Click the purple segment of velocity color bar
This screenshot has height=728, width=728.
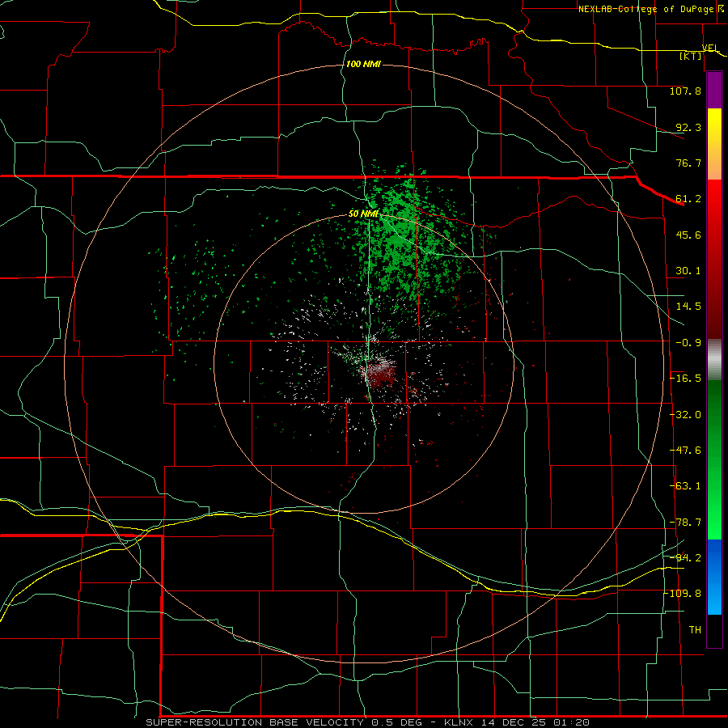coord(714,91)
